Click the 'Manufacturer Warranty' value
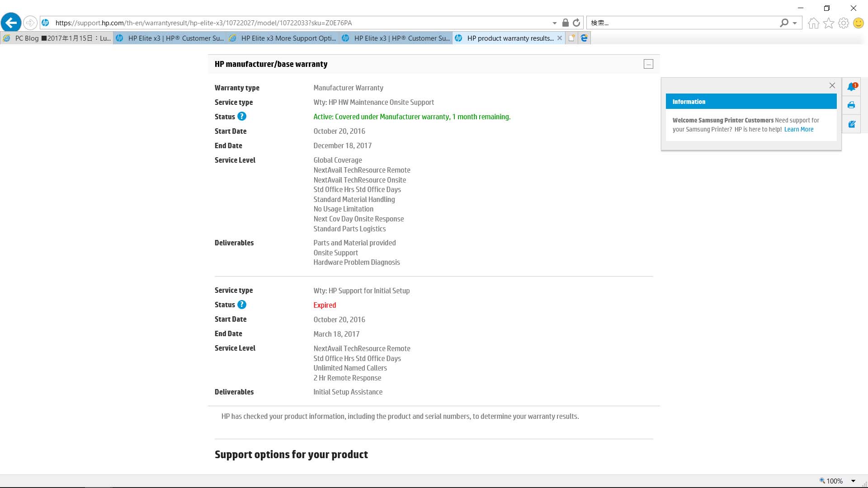 pyautogui.click(x=348, y=88)
